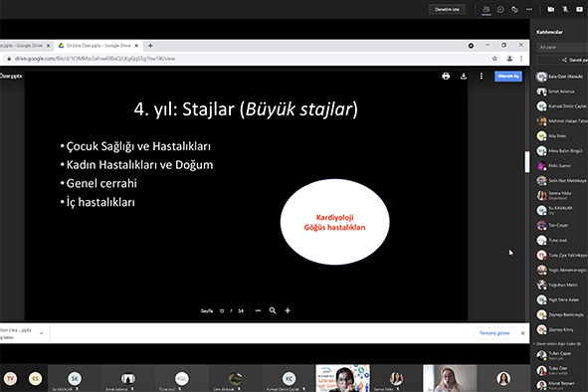Select Selin Naz Metinkaya in participants list

point(561,180)
